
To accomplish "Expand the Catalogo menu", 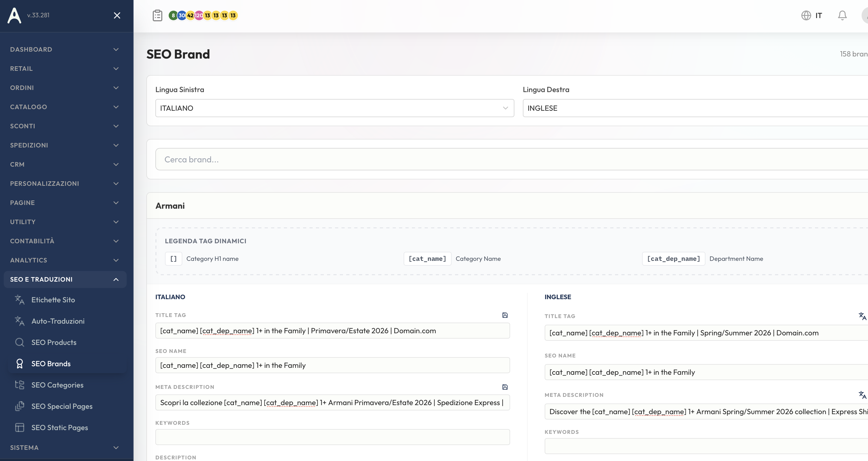I will click(x=65, y=107).
